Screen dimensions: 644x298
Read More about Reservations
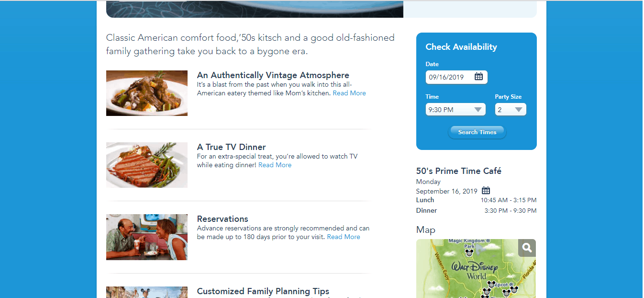pyautogui.click(x=344, y=237)
